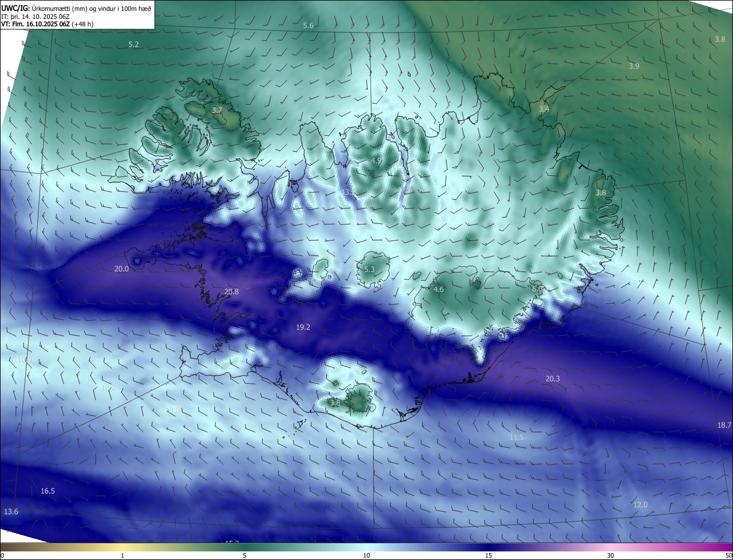Click the color scale tick labeled 50
Screen dimensions: 733x560
(x=728, y=555)
